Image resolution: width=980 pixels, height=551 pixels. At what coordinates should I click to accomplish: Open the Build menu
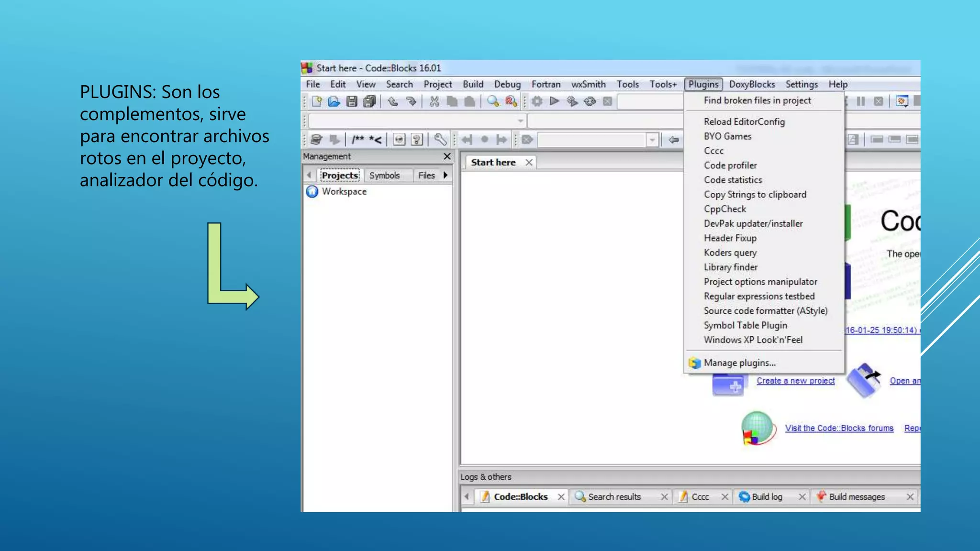point(473,84)
